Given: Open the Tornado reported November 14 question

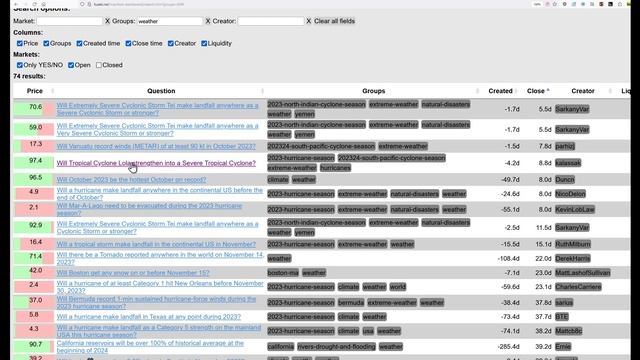Looking at the screenshot, I should click(160, 258).
